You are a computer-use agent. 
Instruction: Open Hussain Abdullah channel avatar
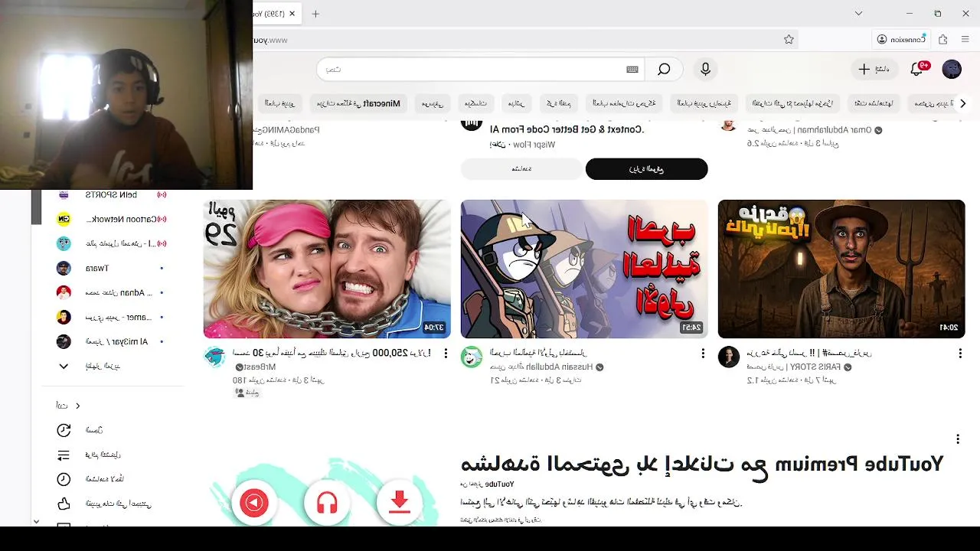click(472, 357)
